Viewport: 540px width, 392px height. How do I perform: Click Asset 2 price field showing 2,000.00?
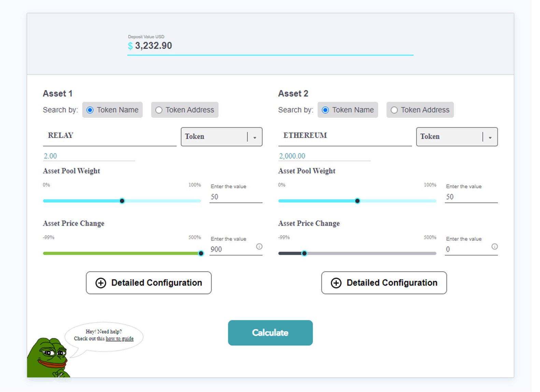(324, 156)
